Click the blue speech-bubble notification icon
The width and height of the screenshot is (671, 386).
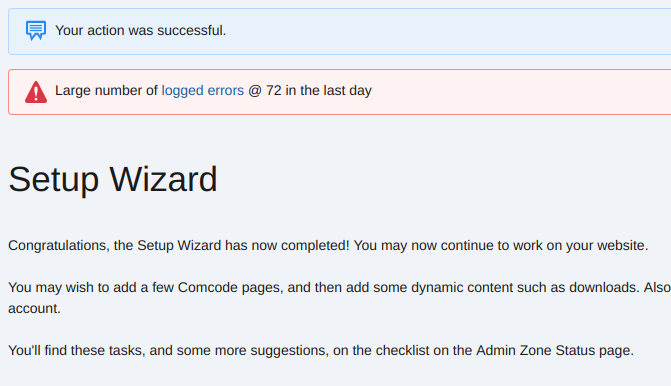coord(36,31)
